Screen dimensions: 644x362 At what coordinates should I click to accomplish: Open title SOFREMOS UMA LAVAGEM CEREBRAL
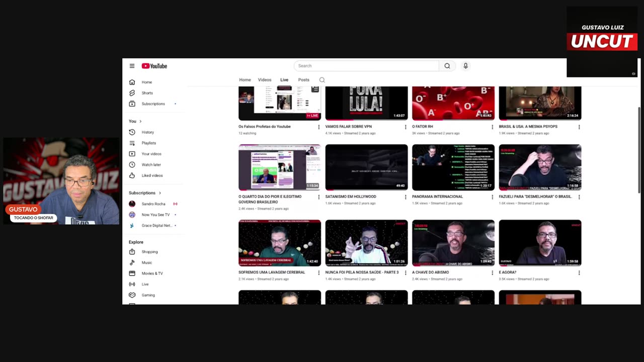[272, 273]
